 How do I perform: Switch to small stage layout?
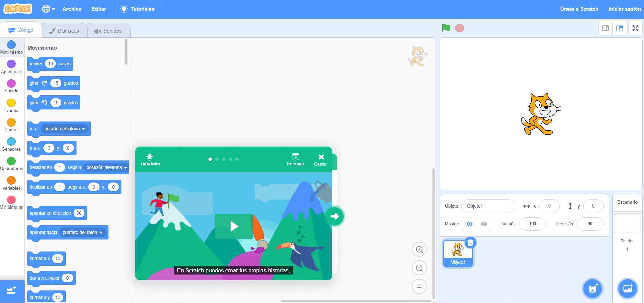606,28
